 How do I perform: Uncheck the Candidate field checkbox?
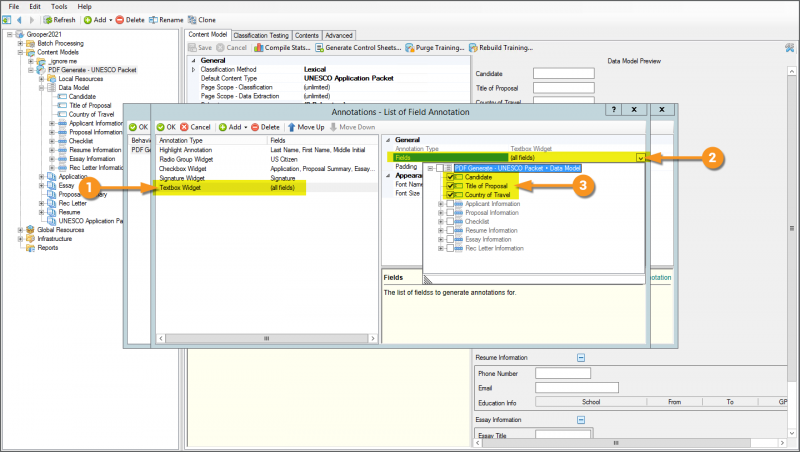pos(450,177)
